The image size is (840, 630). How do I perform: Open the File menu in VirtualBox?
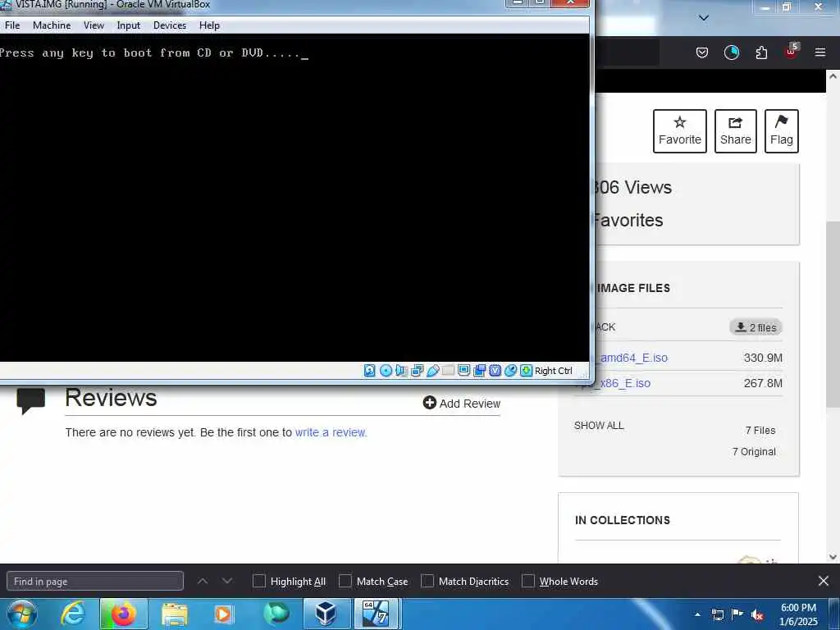tap(12, 25)
